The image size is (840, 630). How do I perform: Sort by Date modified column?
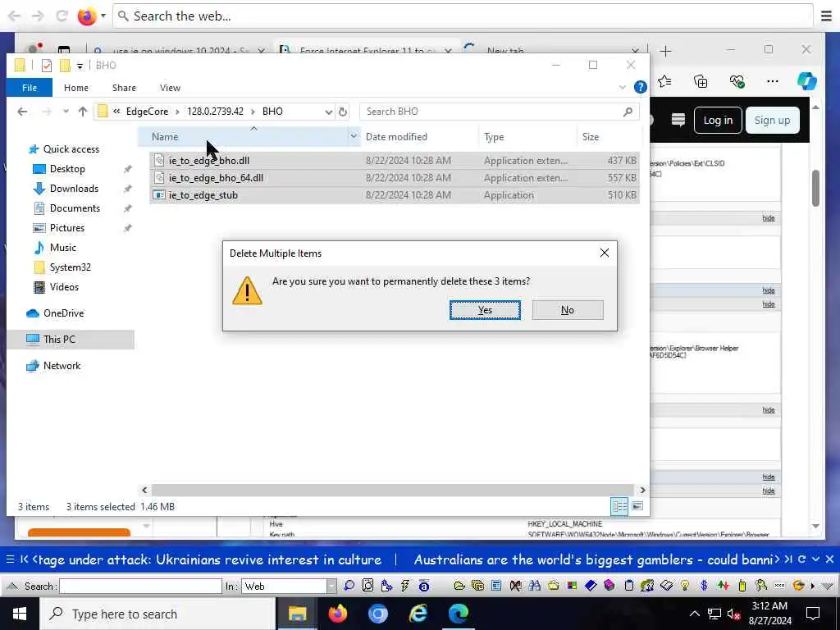pos(396,137)
